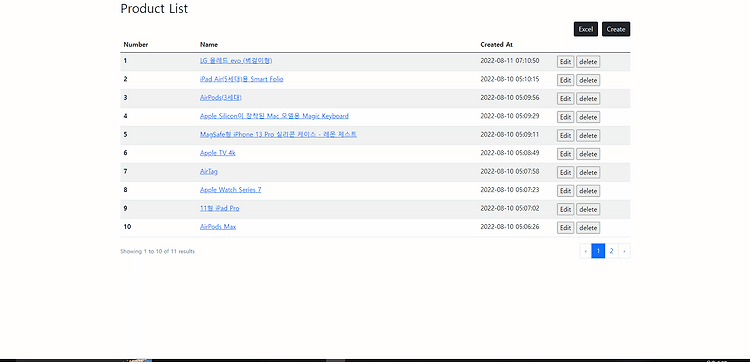Delete the AirPods(3세대) row

pos(588,99)
